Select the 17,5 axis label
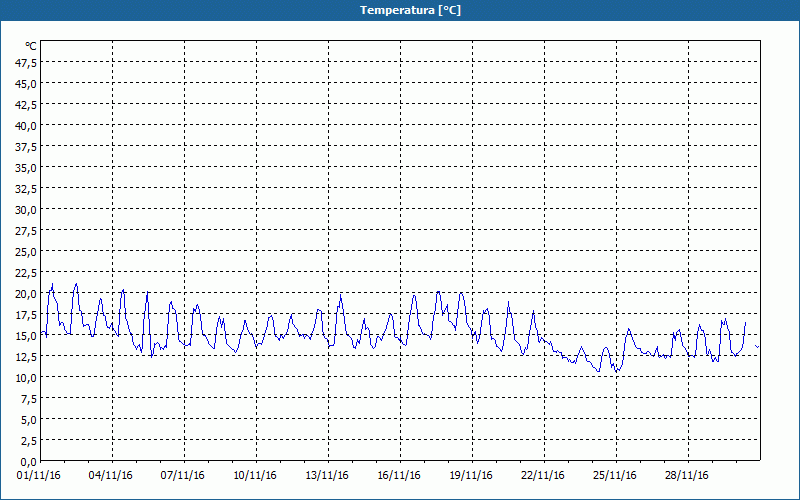Image resolution: width=800 pixels, height=500 pixels. point(27,315)
